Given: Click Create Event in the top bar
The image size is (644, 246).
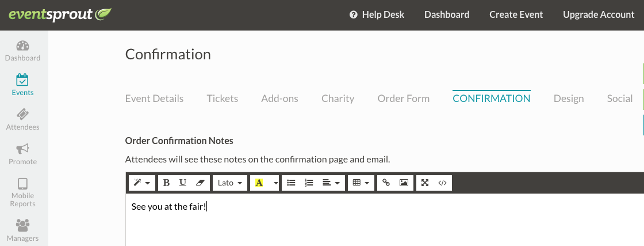Looking at the screenshot, I should point(516,15).
